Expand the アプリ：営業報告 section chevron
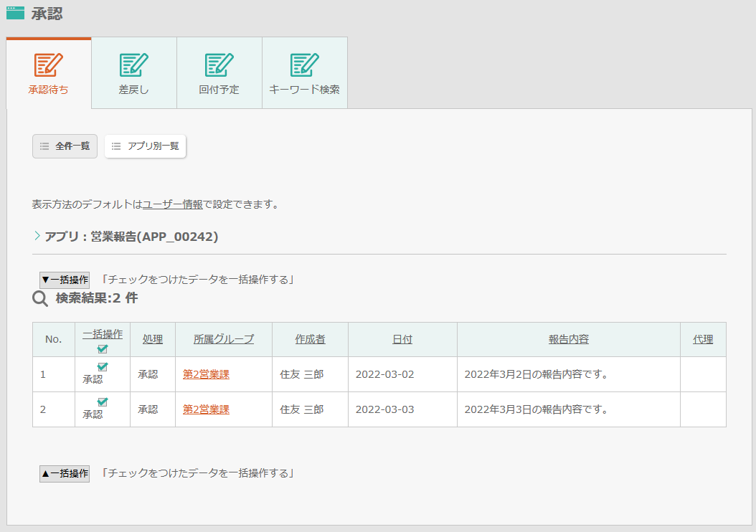The height and width of the screenshot is (532, 756). click(x=37, y=236)
